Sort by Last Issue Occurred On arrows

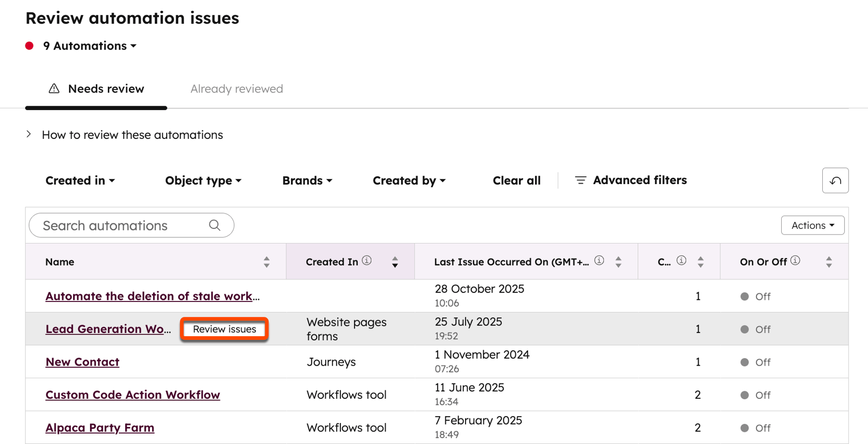coord(619,262)
